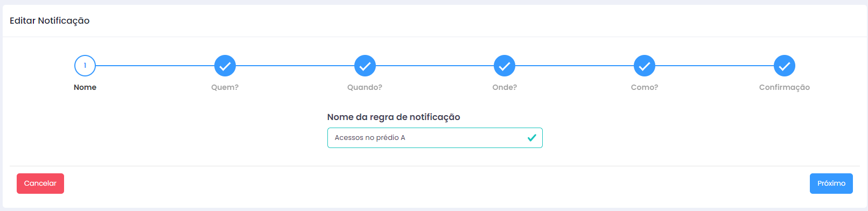This screenshot has width=868, height=211.
Task: Jump to the Quando? step checkmark circle
Action: click(365, 66)
